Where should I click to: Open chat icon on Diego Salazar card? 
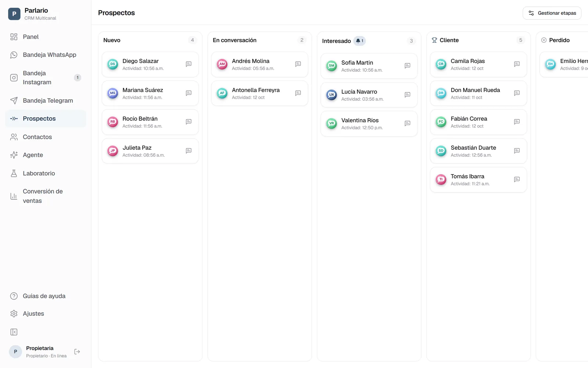click(189, 64)
